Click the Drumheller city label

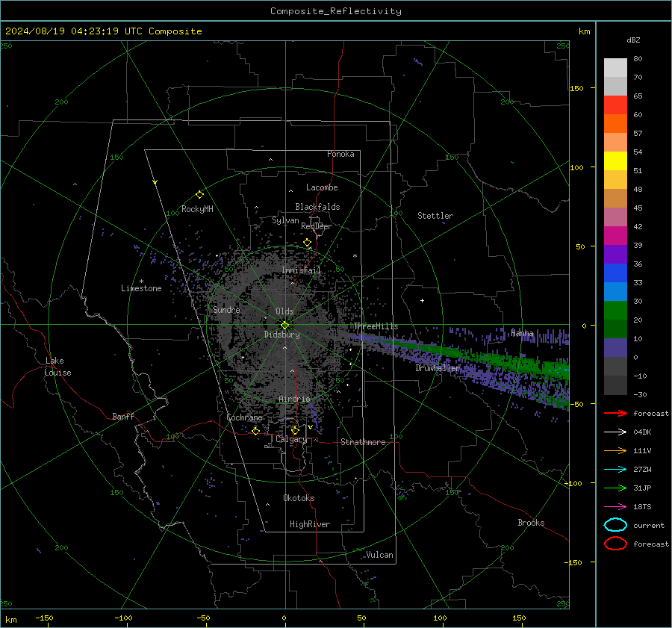click(x=438, y=368)
